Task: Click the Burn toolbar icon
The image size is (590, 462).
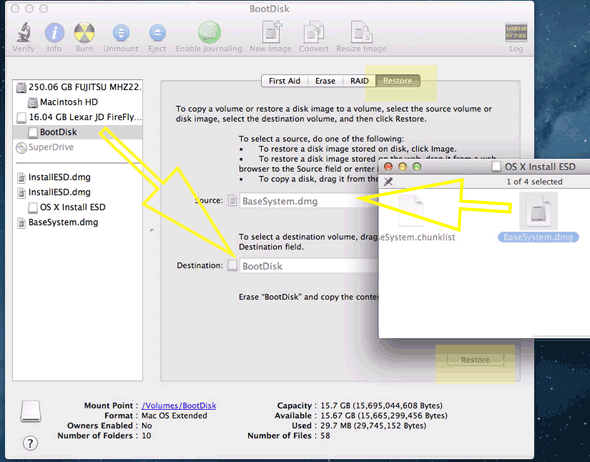Action: click(x=84, y=32)
